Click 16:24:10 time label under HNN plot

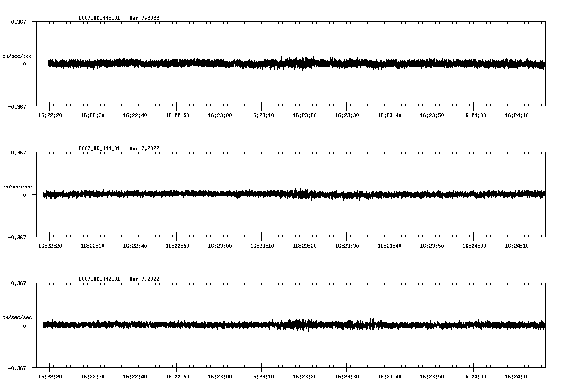(517, 246)
